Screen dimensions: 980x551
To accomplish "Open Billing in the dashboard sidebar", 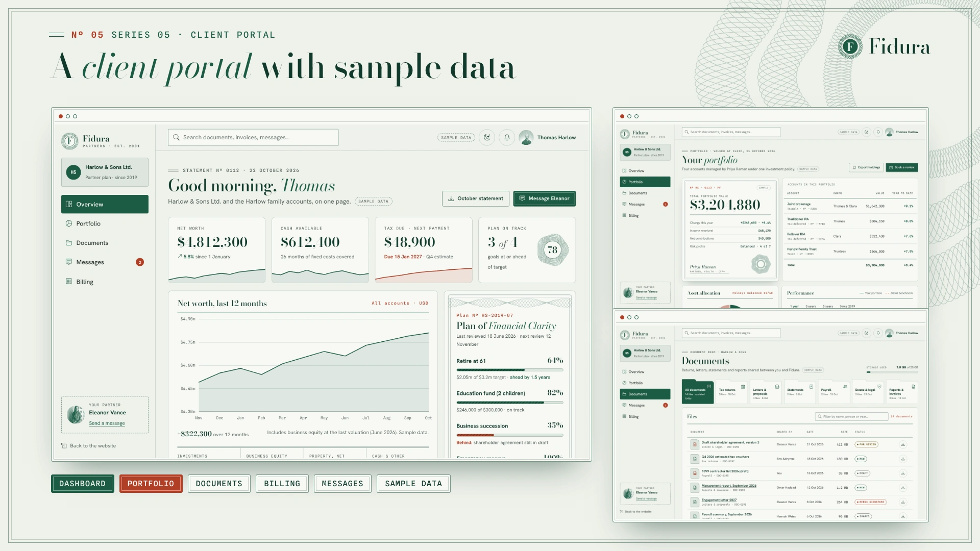I will (x=105, y=282).
